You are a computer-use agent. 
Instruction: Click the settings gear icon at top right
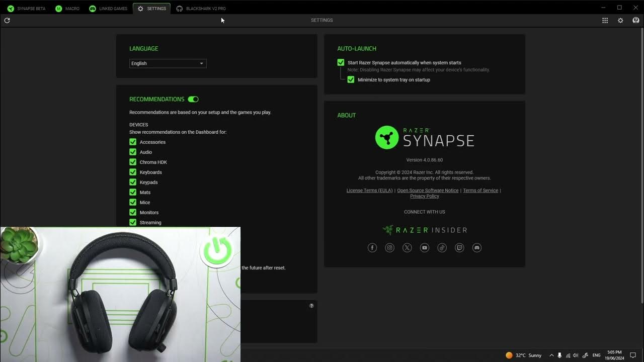click(620, 20)
